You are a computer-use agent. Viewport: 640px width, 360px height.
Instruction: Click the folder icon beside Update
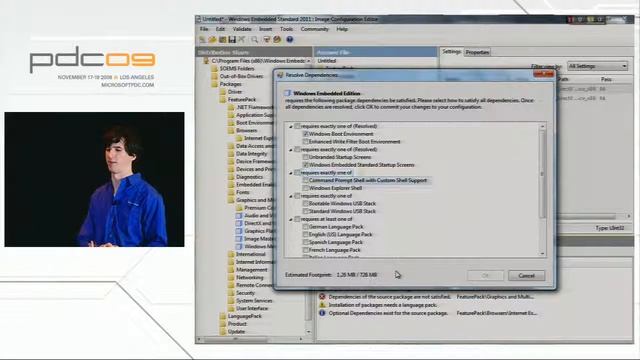point(222,332)
